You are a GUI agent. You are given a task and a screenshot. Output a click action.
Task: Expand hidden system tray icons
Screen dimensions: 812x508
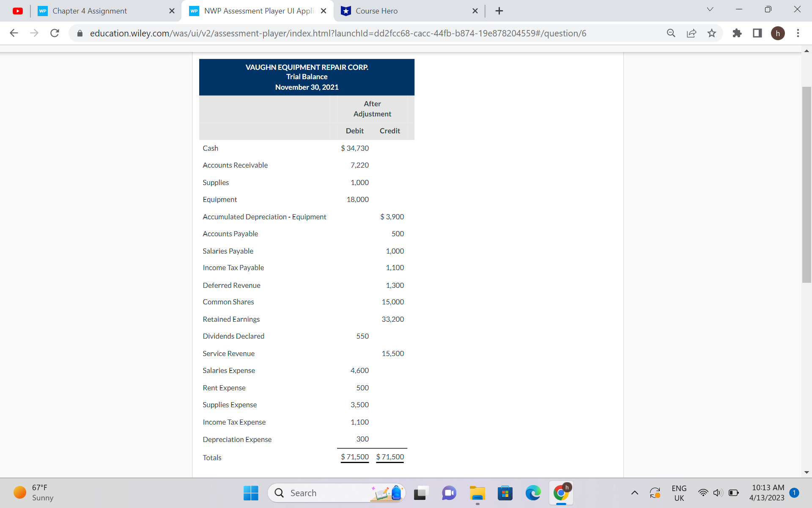[x=635, y=493]
